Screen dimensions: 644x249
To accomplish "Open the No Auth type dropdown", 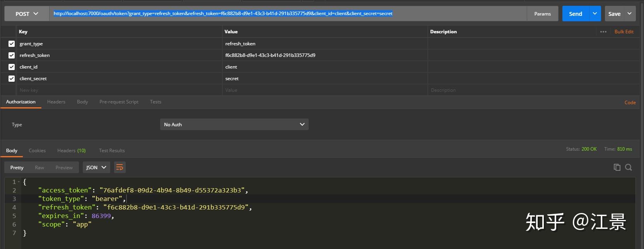I will click(x=234, y=124).
